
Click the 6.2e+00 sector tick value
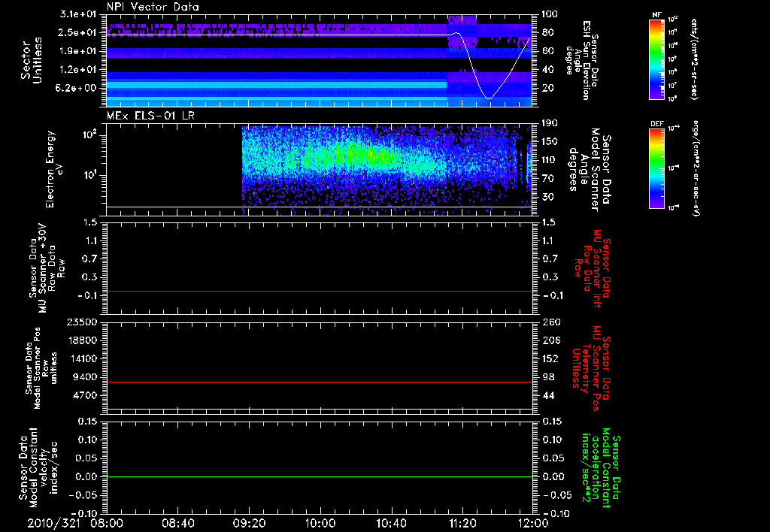click(x=77, y=88)
